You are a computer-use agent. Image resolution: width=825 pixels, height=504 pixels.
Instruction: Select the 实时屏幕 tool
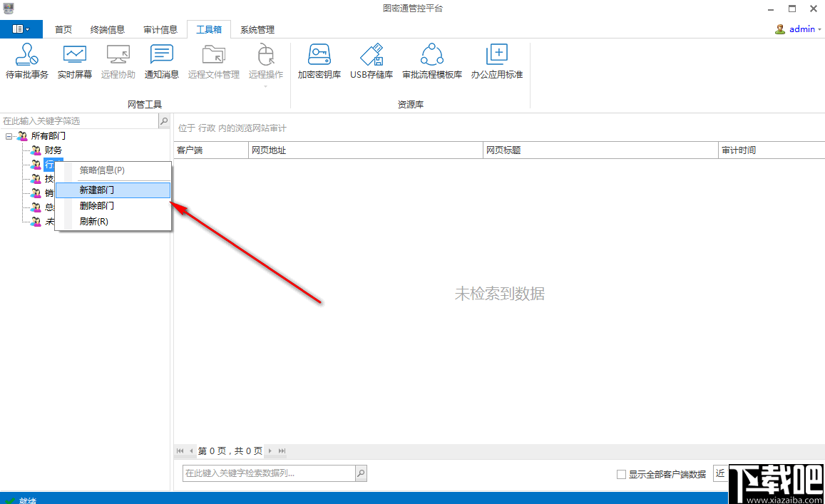73,63
